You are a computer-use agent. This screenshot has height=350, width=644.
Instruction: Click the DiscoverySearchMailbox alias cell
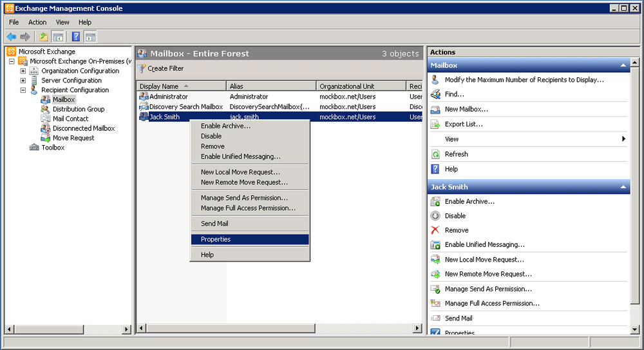coord(269,107)
